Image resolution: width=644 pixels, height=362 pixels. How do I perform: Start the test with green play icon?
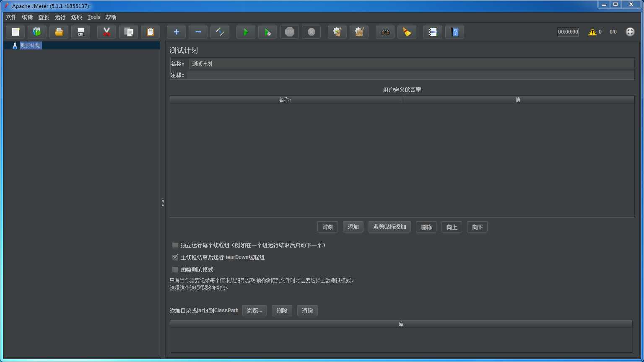[246, 32]
